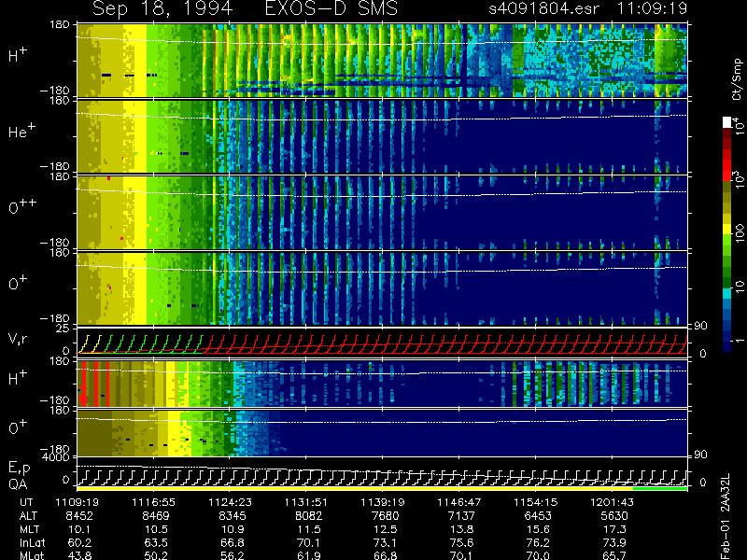
Task: Click the 'MLT' row header
Action: point(29,529)
